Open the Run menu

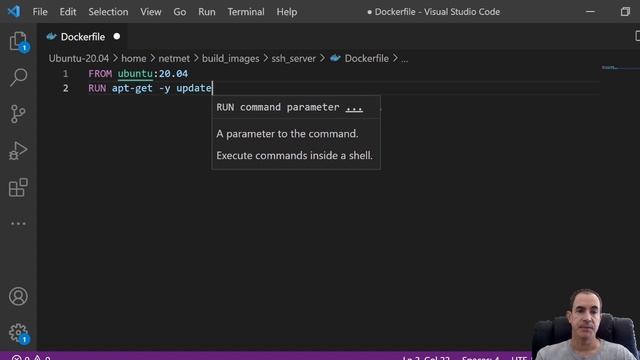pyautogui.click(x=207, y=12)
